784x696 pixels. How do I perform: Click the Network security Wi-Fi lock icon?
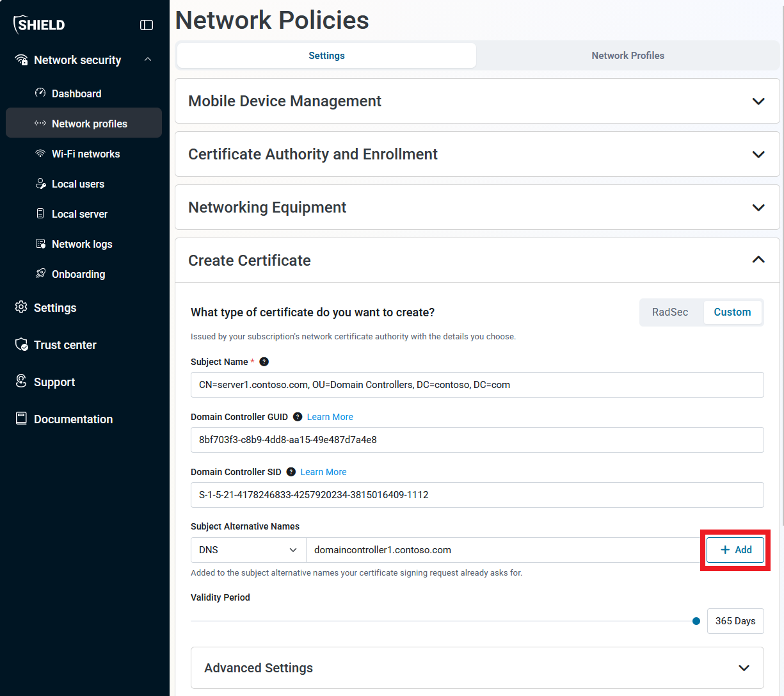pos(21,60)
